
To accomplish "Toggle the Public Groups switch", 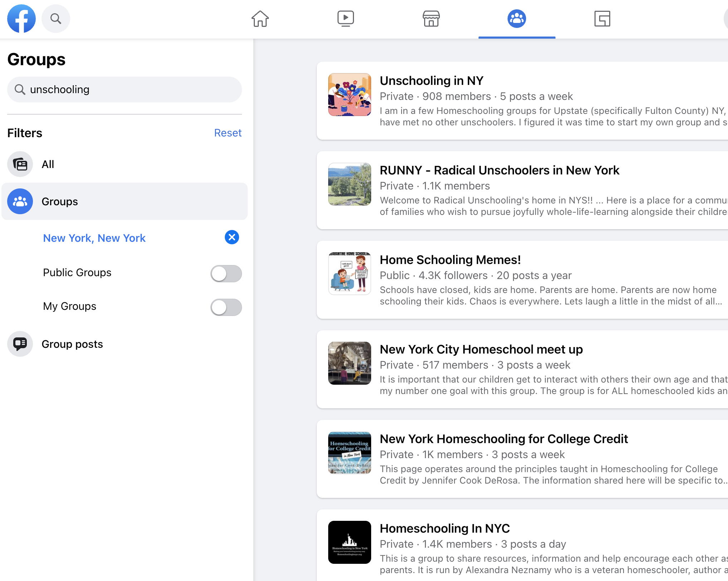I will pyautogui.click(x=226, y=274).
